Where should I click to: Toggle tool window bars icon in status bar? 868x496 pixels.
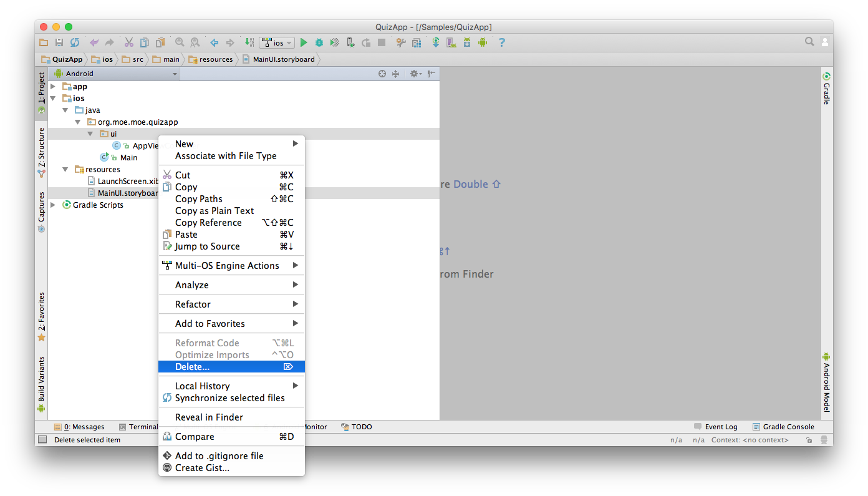42,440
